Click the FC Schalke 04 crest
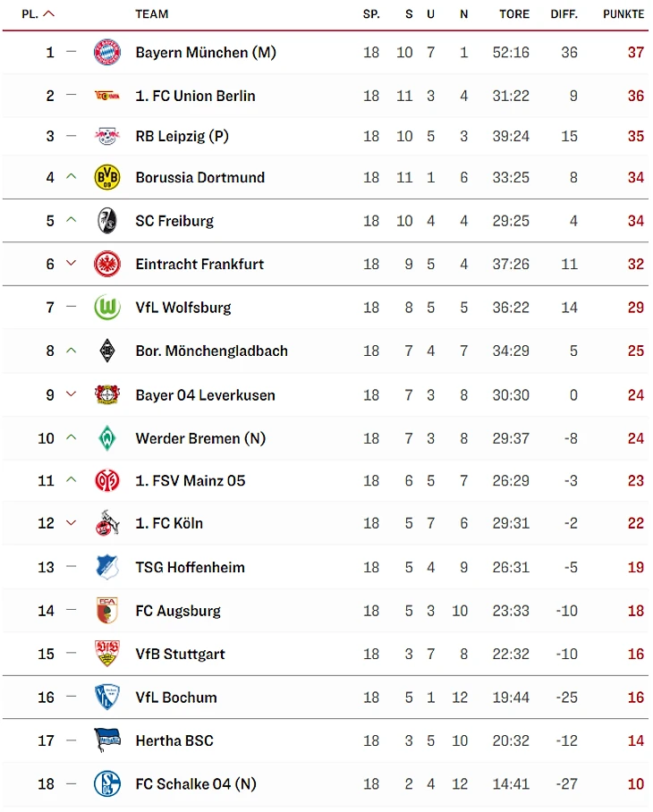Image resolution: width=653 pixels, height=812 pixels. (x=107, y=784)
